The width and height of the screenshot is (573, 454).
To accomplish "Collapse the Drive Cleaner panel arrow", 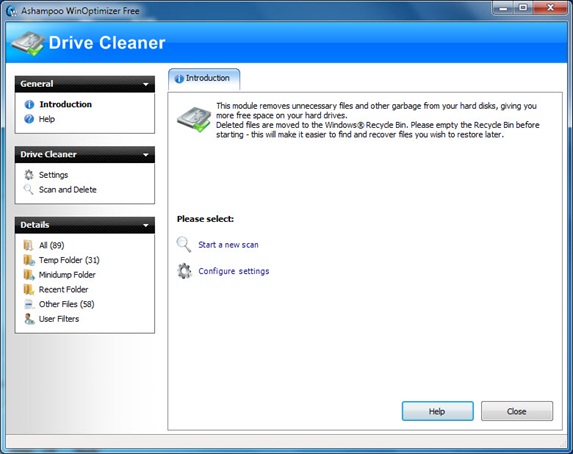I will pos(146,155).
